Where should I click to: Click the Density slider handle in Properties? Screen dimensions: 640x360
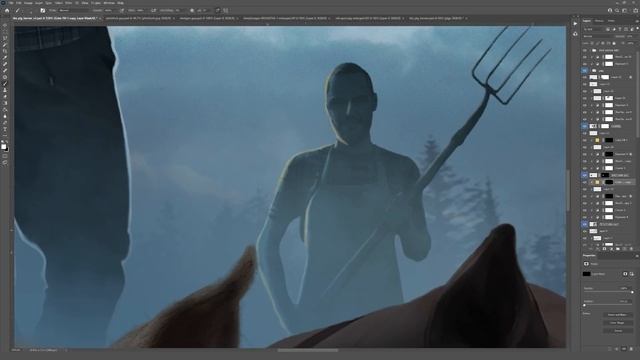tap(632, 292)
